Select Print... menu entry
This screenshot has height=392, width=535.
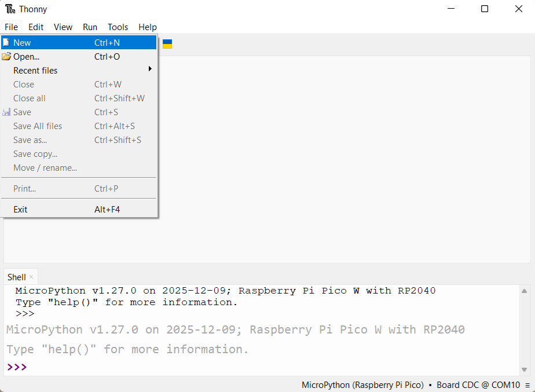tap(79, 189)
